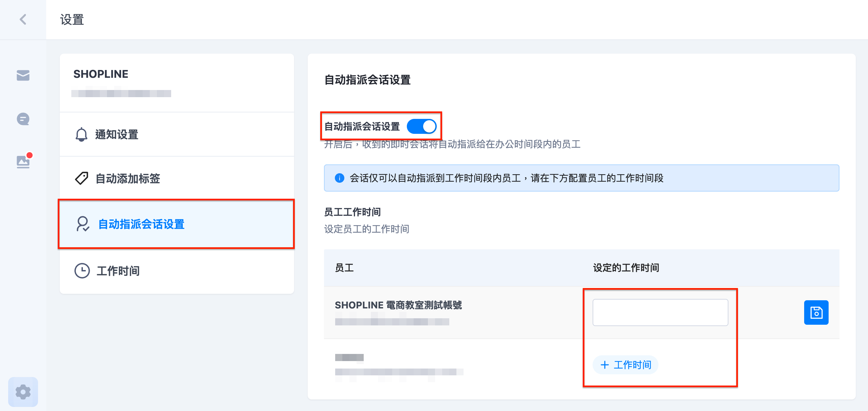Click the person icon beside 自动指派会话设置
868x411 pixels.
[x=83, y=224]
